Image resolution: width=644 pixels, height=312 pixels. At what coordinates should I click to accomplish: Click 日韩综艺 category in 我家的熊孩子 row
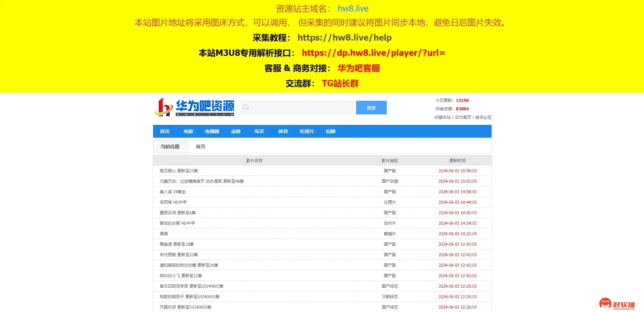390,297
